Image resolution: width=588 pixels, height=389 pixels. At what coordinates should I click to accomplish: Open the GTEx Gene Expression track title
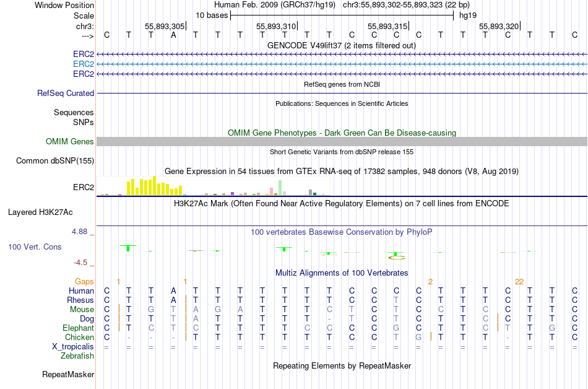342,172
